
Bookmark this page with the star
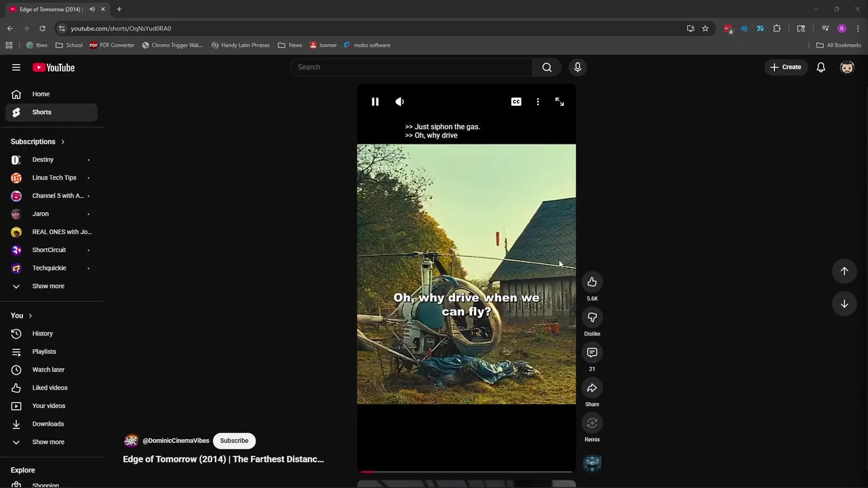(x=705, y=28)
